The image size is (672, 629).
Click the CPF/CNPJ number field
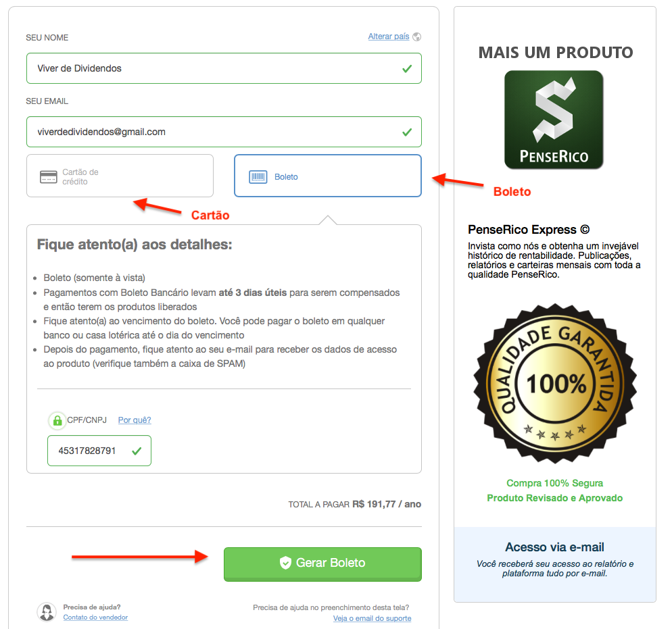pos(99,451)
